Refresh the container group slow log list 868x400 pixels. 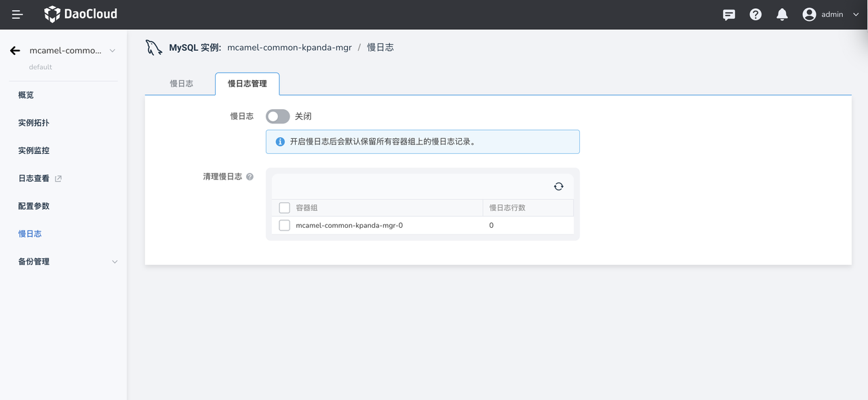558,186
